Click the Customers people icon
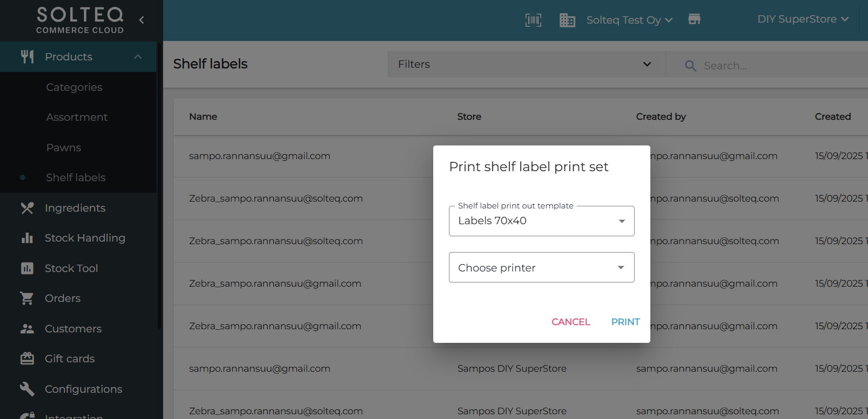Image resolution: width=868 pixels, height=419 pixels. point(27,329)
